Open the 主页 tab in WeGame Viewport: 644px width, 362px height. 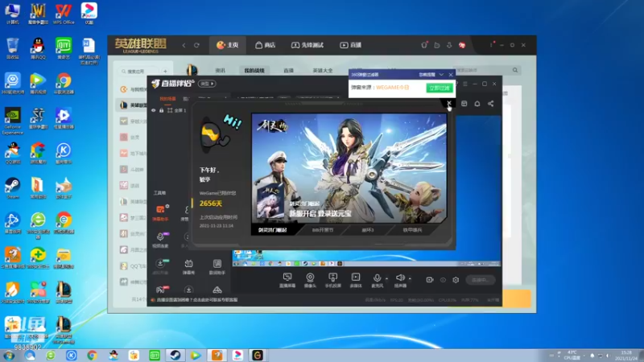[x=228, y=45]
